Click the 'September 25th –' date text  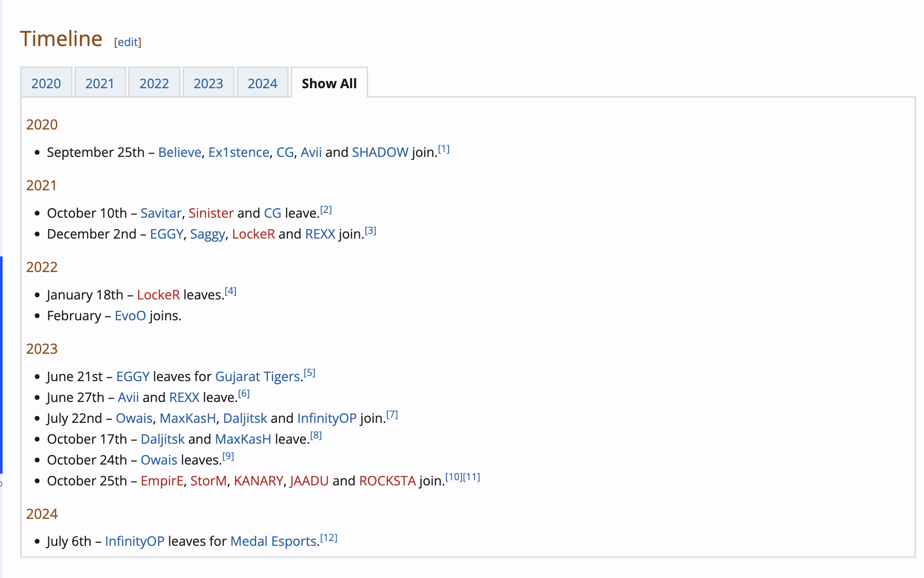101,152
